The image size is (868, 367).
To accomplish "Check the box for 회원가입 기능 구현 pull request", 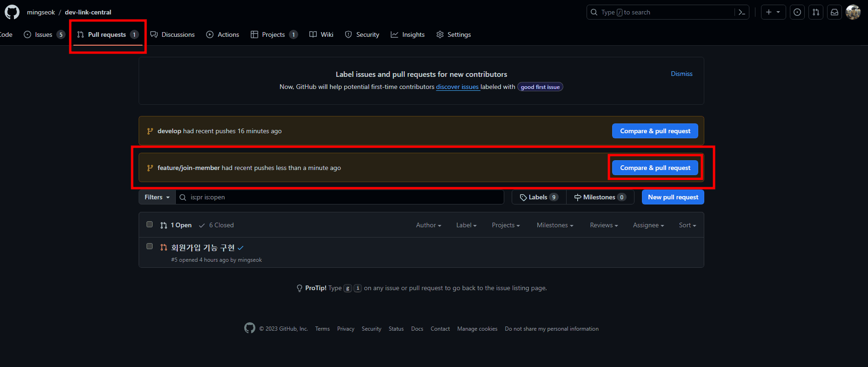I will pyautogui.click(x=149, y=246).
